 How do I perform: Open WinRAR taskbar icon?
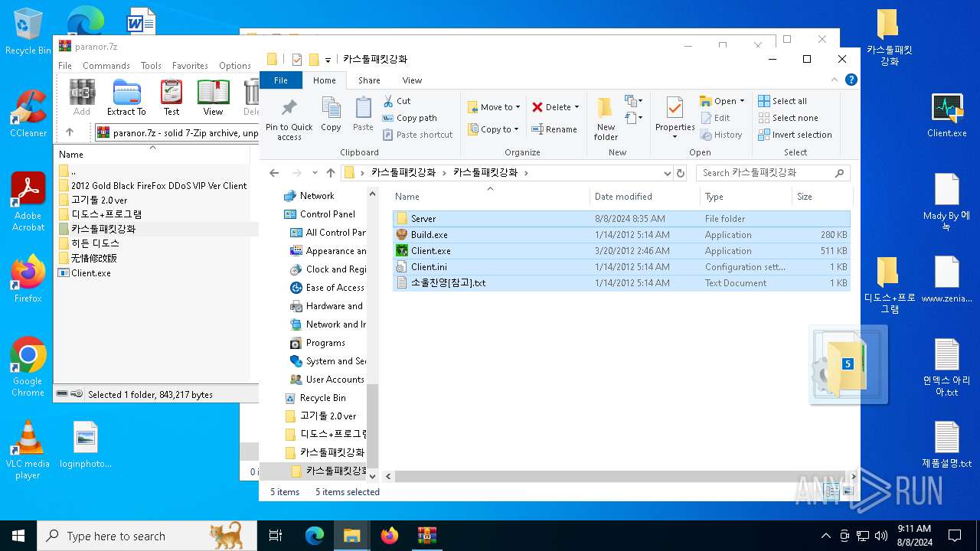click(427, 536)
